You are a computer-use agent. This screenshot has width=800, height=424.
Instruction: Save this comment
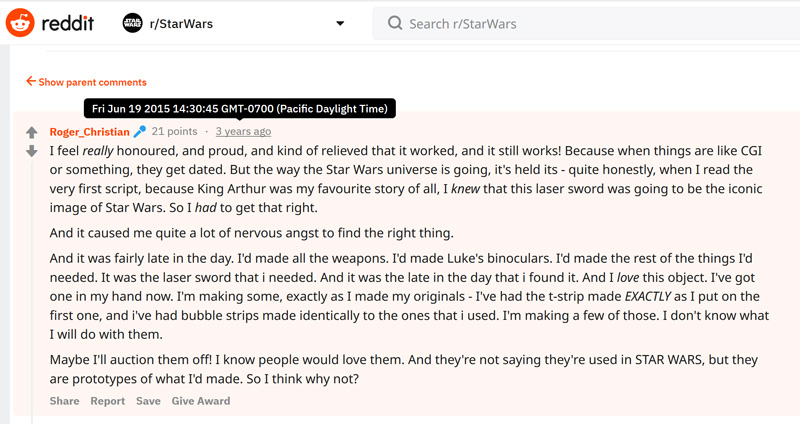click(x=148, y=401)
